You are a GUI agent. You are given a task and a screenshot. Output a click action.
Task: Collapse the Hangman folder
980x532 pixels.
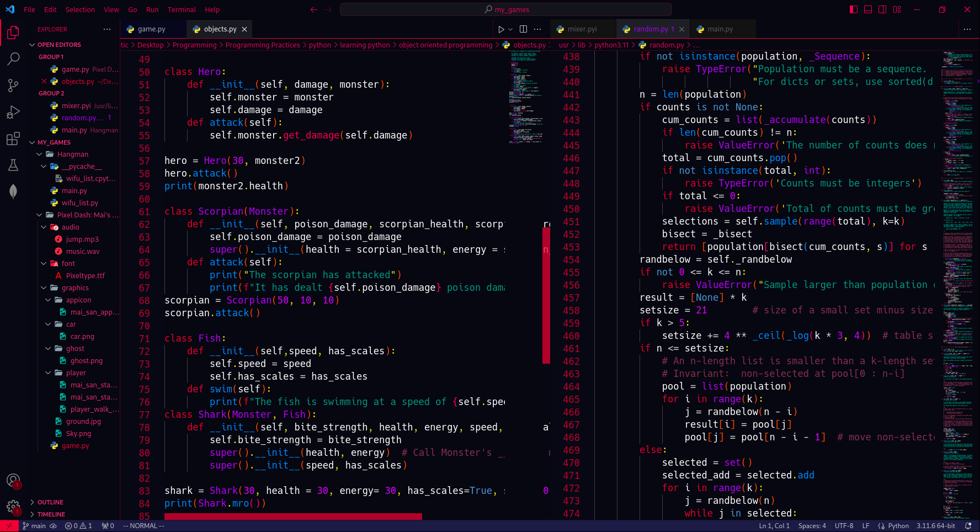73,155
